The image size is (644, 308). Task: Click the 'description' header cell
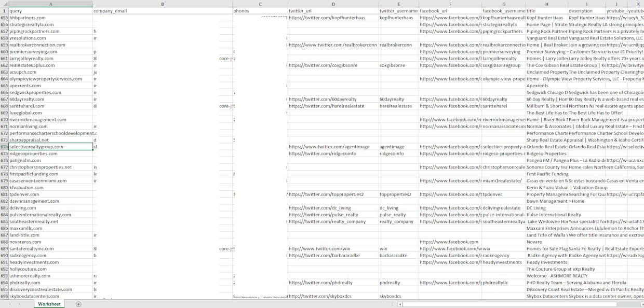click(587, 11)
